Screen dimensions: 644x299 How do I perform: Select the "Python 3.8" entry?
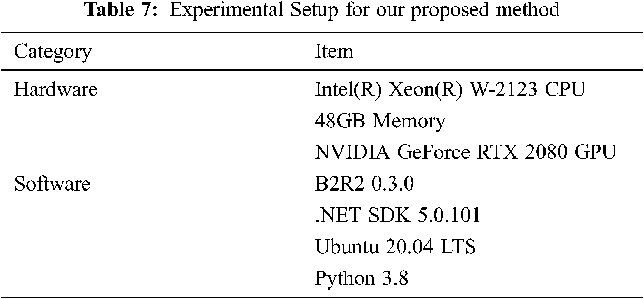click(x=361, y=278)
